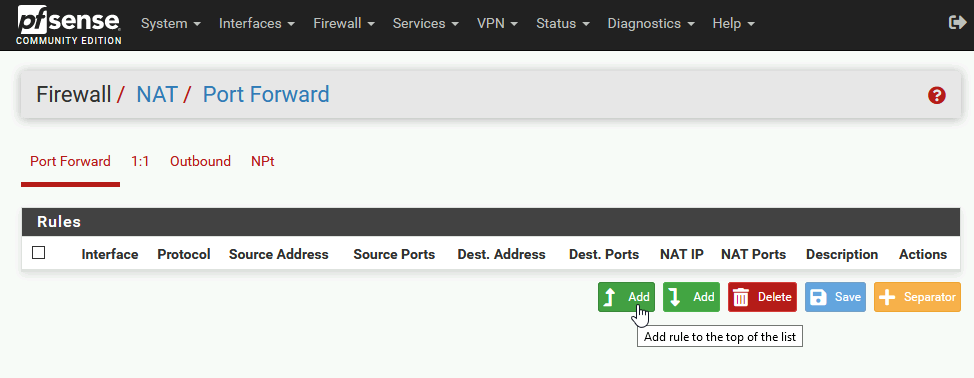974x378 pixels.
Task: Open the Diagnostics menu
Action: tap(651, 24)
